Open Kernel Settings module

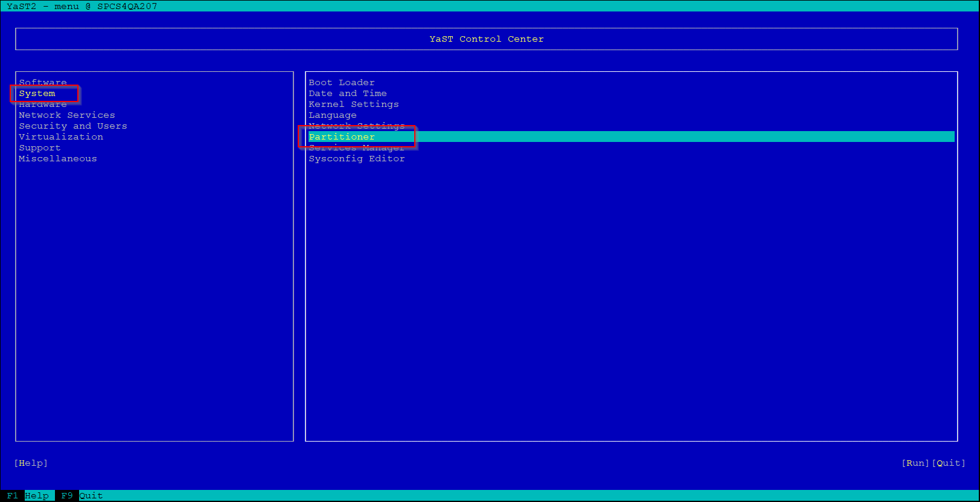pyautogui.click(x=354, y=105)
